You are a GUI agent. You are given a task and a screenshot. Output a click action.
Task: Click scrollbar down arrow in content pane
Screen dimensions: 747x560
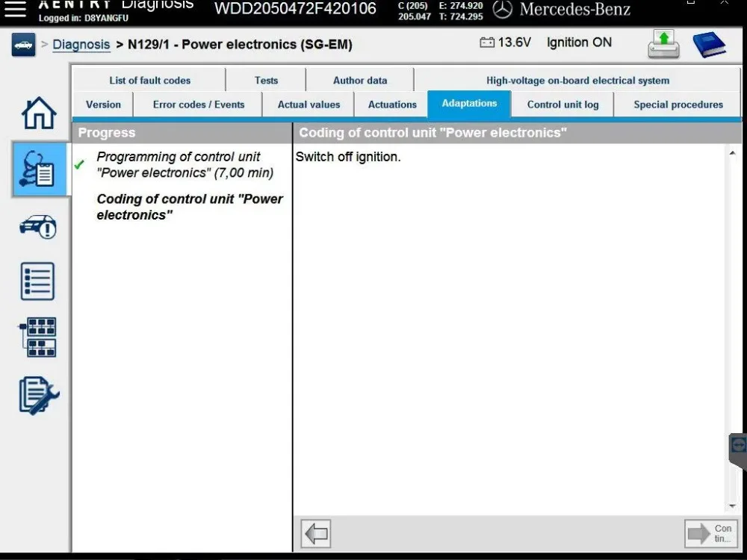[x=732, y=506]
